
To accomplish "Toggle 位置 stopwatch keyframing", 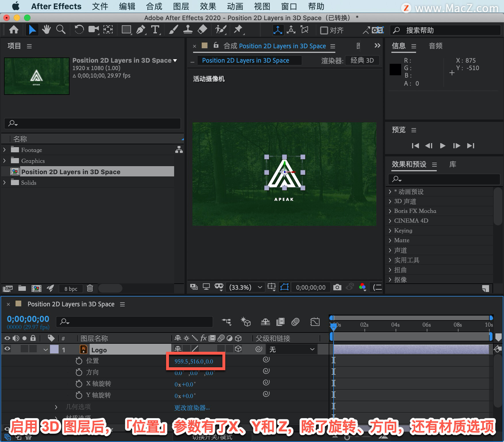I will tap(79, 361).
